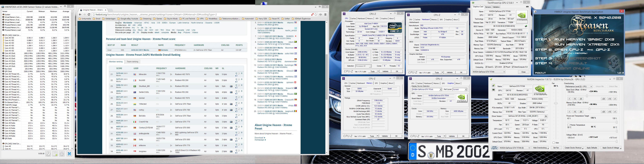The image size is (644, 164).
Task: Open the GPU selector dropdown in GPU-Z
Action: pos(489,72)
